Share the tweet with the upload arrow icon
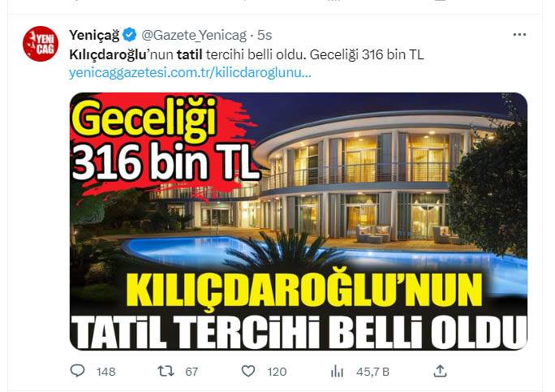Viewport: 555px width, 392px height. coord(440,371)
